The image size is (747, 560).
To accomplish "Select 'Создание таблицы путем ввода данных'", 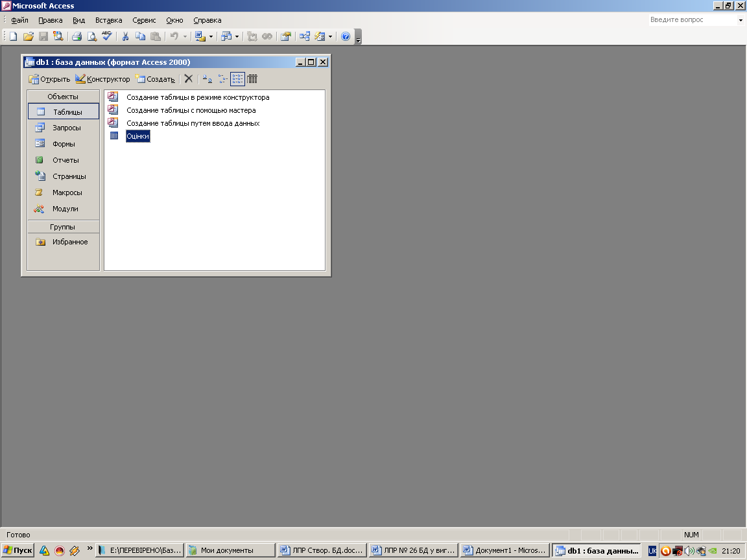I will click(193, 123).
